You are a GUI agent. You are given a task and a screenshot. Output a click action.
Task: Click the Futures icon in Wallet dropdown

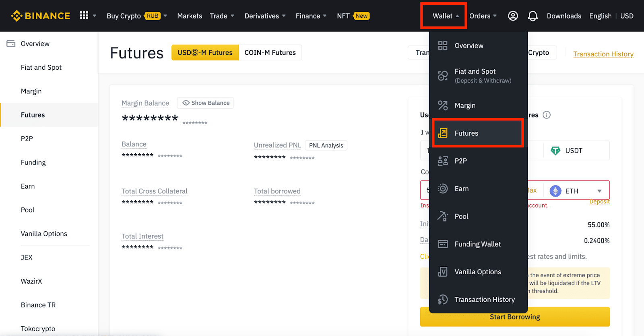point(443,133)
